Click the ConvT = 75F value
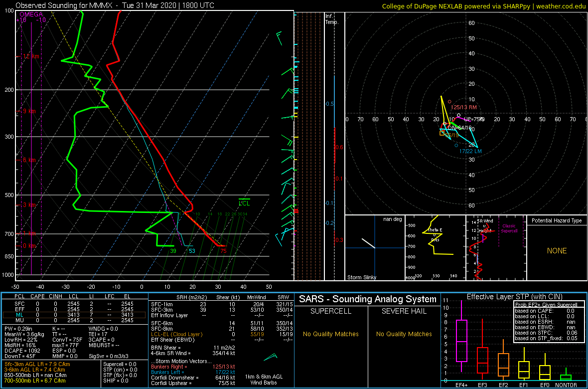 click(68, 340)
